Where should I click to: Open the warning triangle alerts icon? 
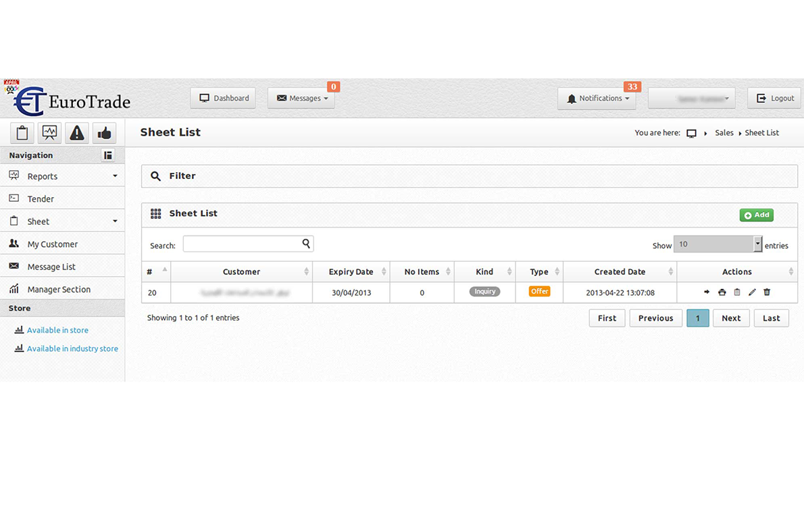click(x=77, y=133)
